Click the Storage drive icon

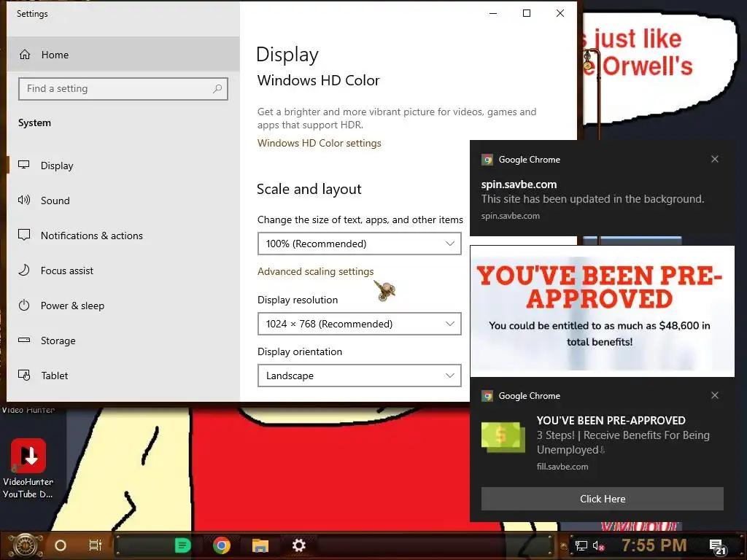point(24,340)
